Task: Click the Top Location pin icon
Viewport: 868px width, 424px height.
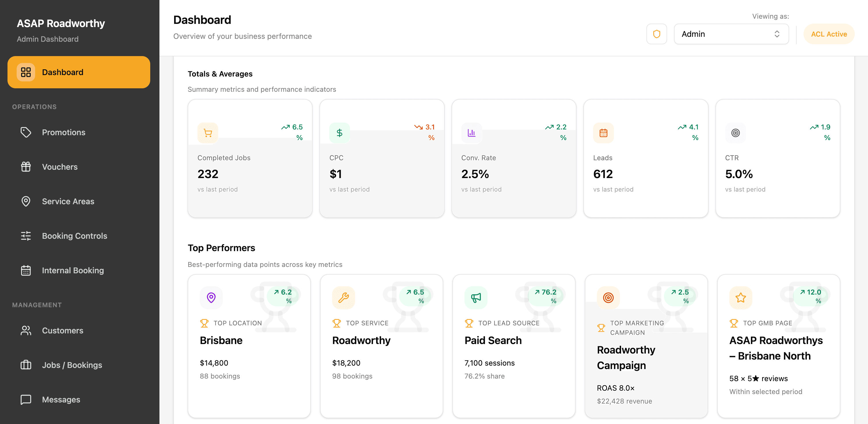Action: pyautogui.click(x=211, y=298)
